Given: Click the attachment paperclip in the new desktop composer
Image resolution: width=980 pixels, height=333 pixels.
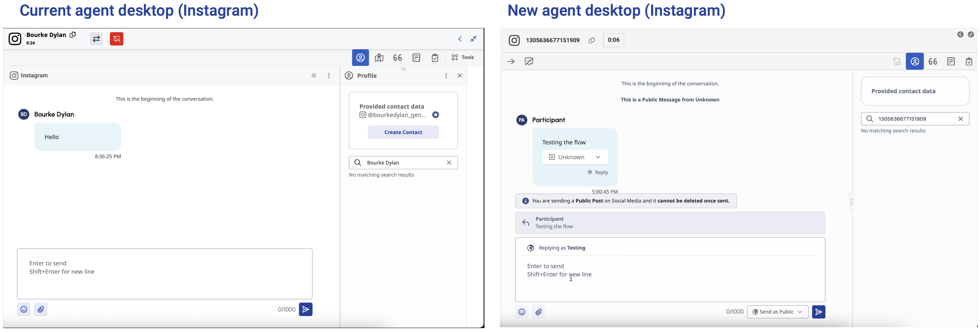Looking at the screenshot, I should [x=538, y=312].
